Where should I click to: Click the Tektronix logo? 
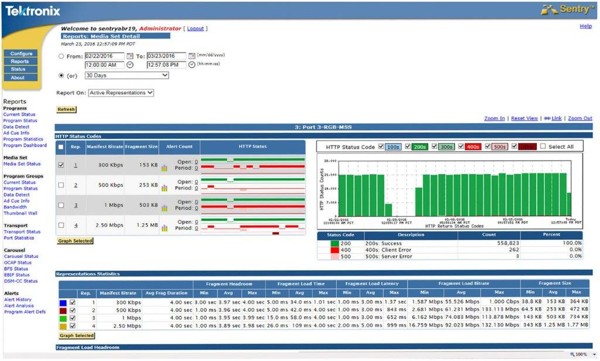(x=33, y=11)
